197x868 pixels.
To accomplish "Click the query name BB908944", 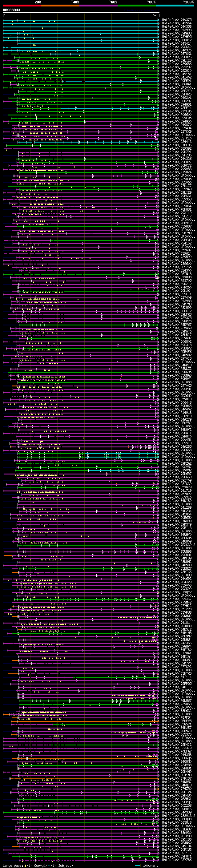I will tap(12, 10).
